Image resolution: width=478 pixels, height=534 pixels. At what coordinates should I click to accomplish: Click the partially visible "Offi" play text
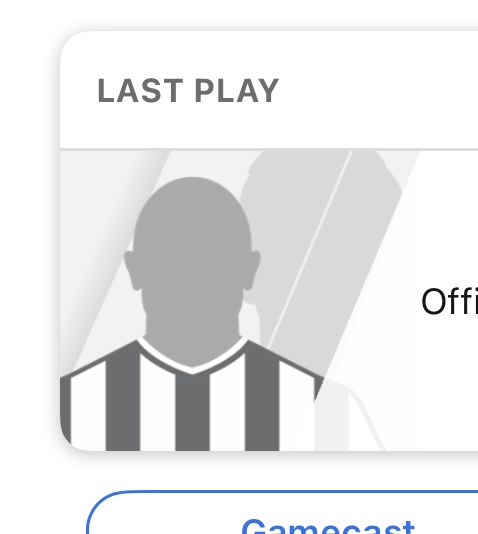tap(449, 301)
